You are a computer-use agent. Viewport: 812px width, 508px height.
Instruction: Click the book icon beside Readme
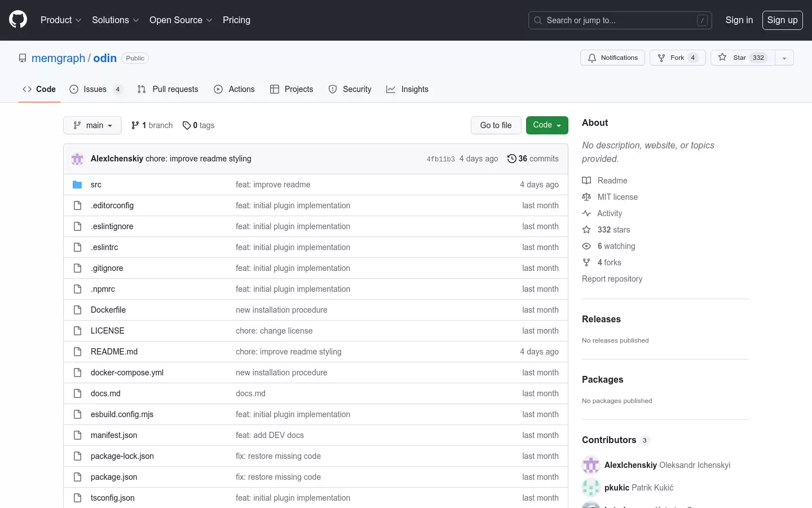(586, 181)
